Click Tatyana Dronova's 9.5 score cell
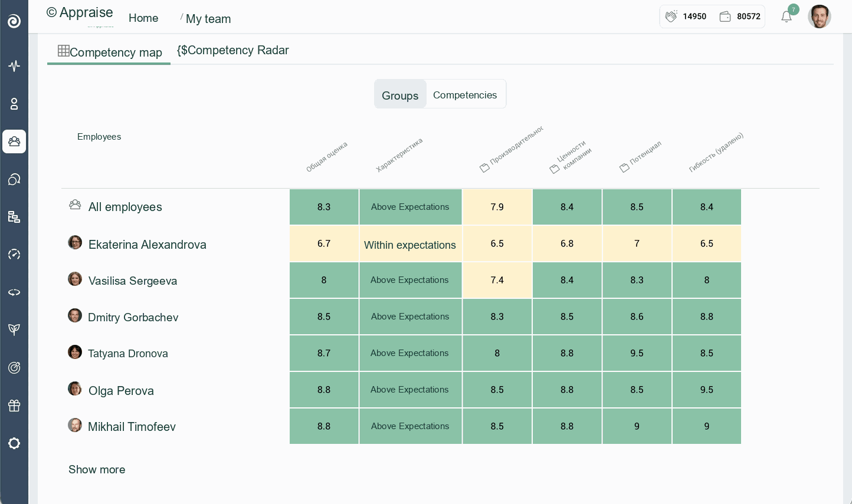Screen dimensions: 852x504 click(637, 353)
